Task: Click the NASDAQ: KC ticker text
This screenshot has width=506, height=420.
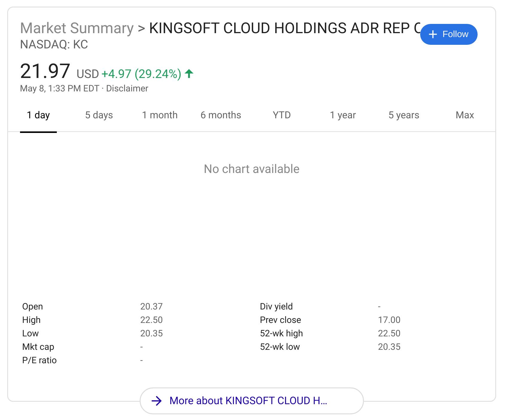Action: pyautogui.click(x=54, y=45)
